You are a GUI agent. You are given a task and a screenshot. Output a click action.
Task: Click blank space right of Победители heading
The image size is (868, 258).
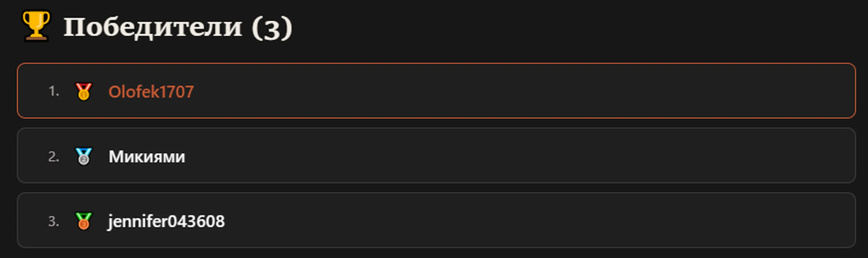(573, 27)
